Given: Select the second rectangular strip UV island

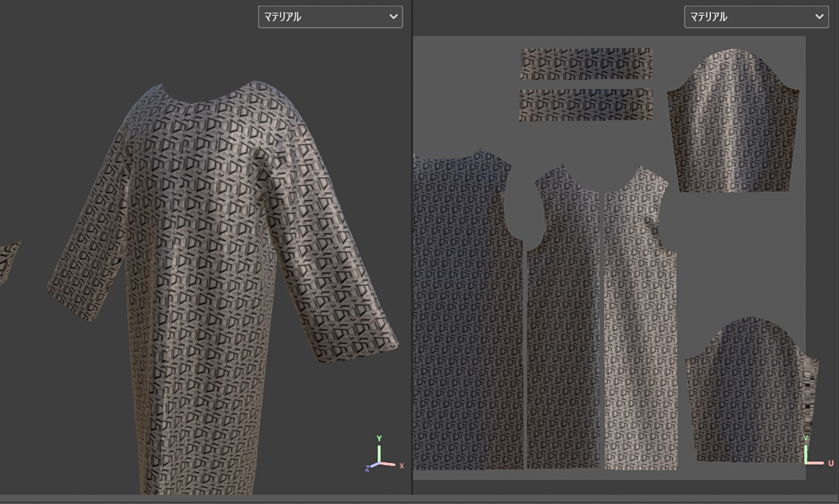Looking at the screenshot, I should point(586,105).
